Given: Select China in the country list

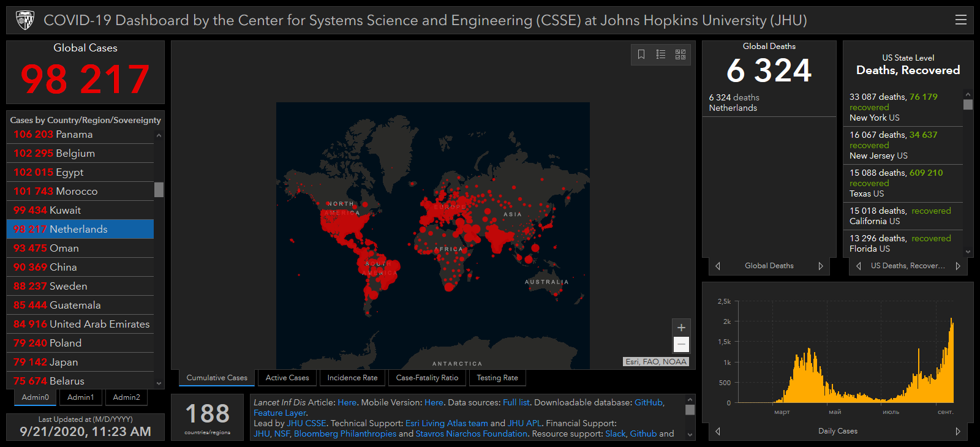Looking at the screenshot, I should (x=80, y=267).
